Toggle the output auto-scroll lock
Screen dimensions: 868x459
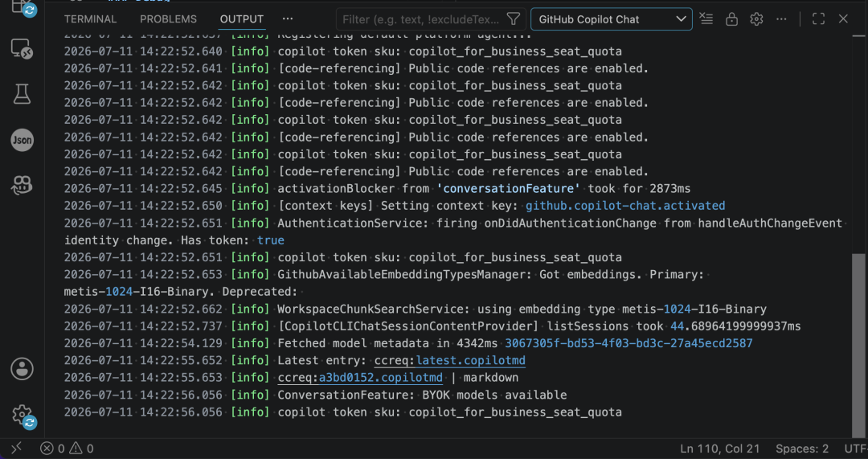point(731,18)
